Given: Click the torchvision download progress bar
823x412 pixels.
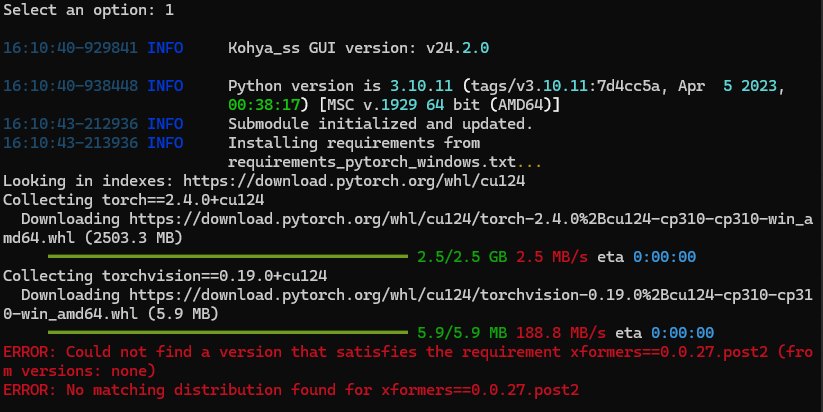Looking at the screenshot, I should click(228, 333).
